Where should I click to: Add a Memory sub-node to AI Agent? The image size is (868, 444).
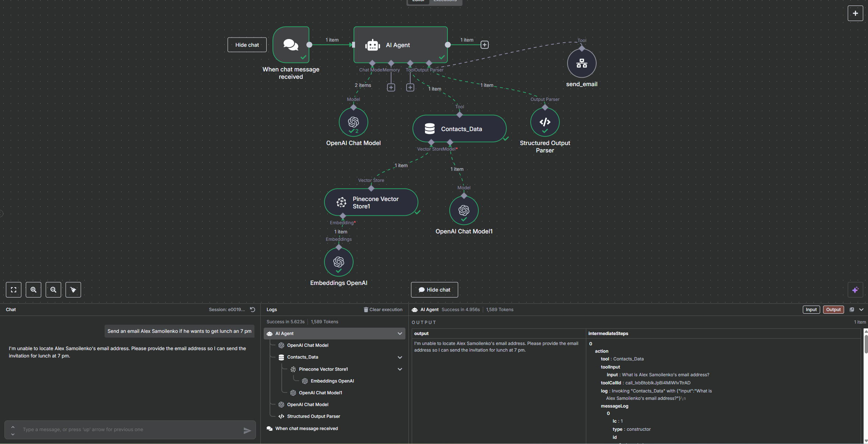click(x=391, y=88)
